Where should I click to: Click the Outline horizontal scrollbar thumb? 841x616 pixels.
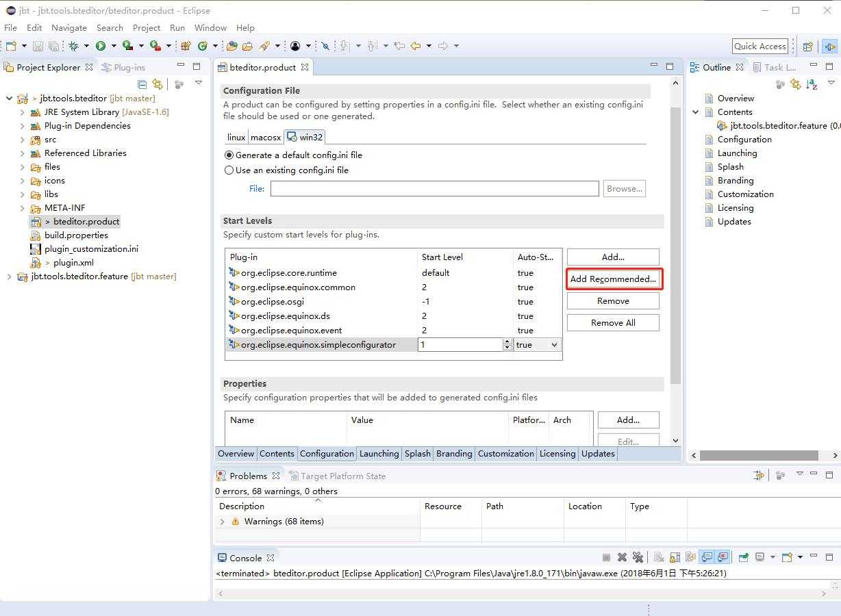759,455
